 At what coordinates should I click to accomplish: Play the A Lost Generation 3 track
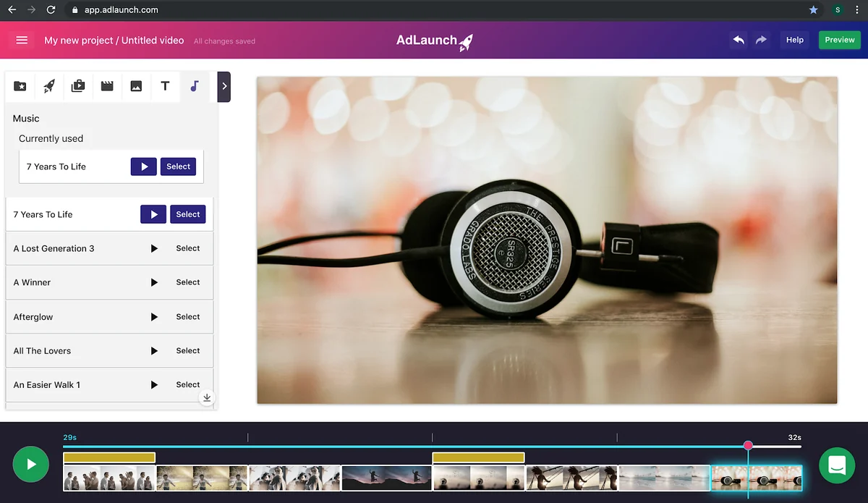[x=154, y=248]
